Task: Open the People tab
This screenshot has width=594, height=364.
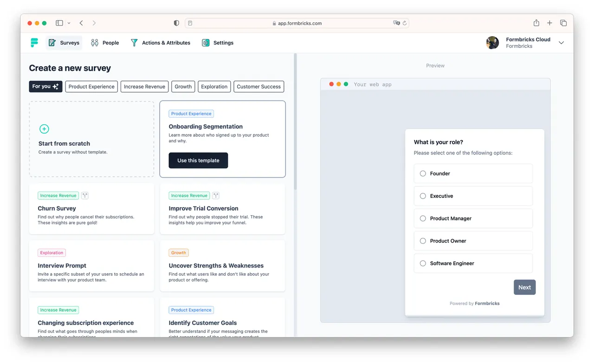Action: [x=105, y=43]
